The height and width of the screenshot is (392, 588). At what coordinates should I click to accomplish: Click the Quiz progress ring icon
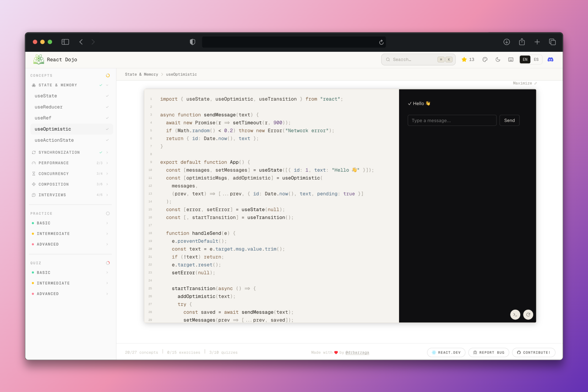click(108, 263)
